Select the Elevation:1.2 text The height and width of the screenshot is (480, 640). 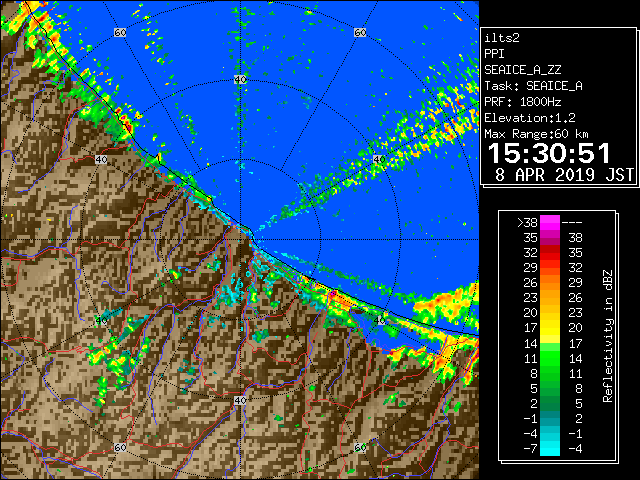(530, 118)
